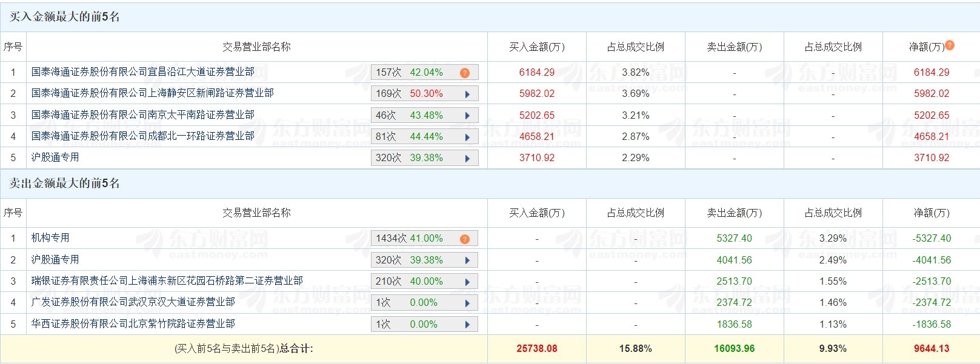
Task: Click orange question icon in 宜昌沿江大道 row
Action: click(x=465, y=73)
